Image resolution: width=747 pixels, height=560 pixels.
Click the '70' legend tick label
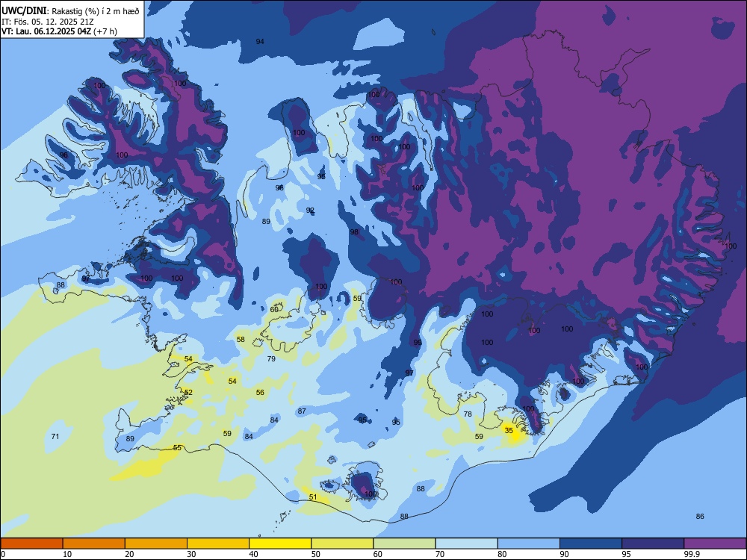(440, 554)
